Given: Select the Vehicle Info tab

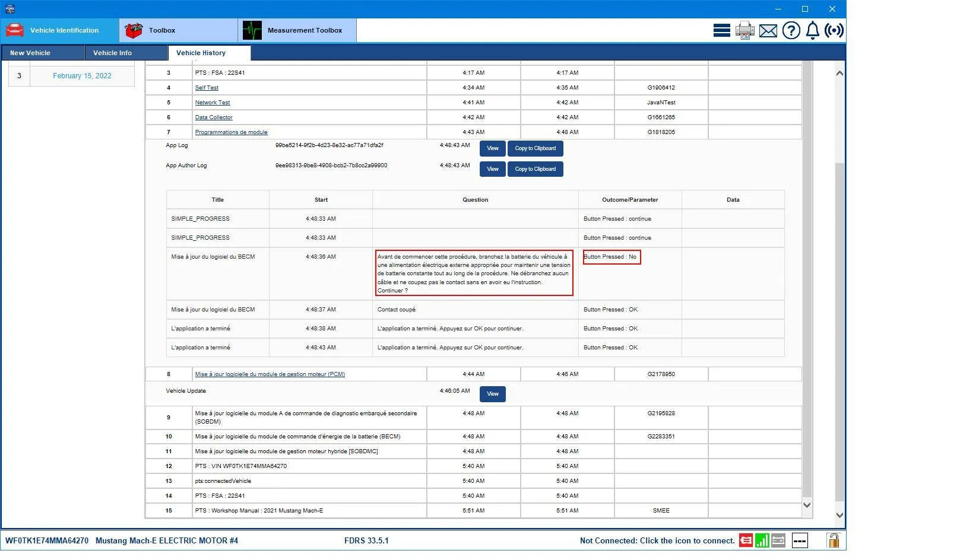Looking at the screenshot, I should (126, 53).
